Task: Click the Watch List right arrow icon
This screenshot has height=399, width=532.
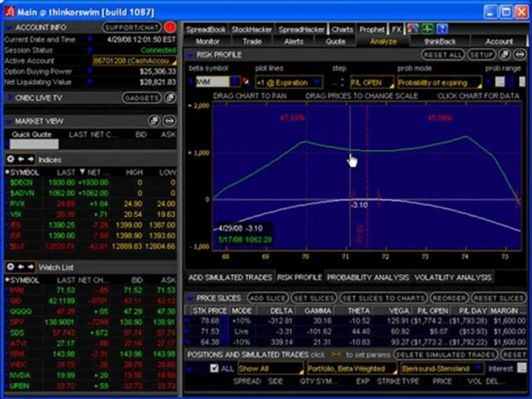Action: (x=31, y=267)
